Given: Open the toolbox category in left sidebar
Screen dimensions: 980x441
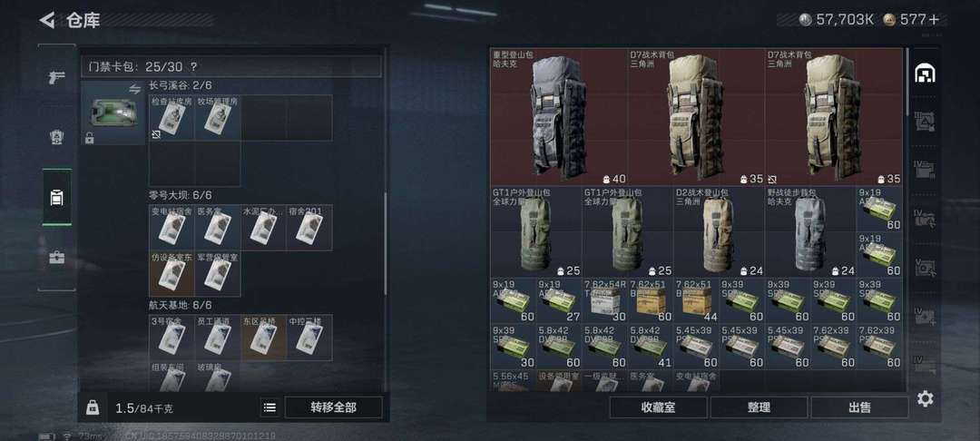Looking at the screenshot, I should tap(57, 258).
